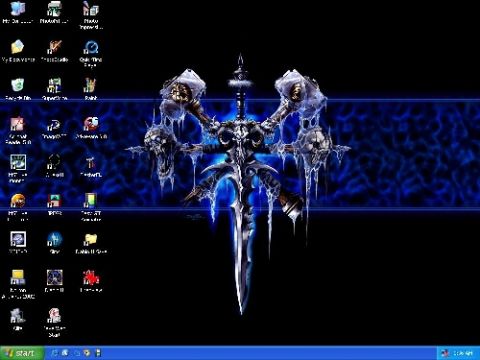Open the blue swoosh shortcut icon
Screen dimensions: 480x360
(x=54, y=124)
